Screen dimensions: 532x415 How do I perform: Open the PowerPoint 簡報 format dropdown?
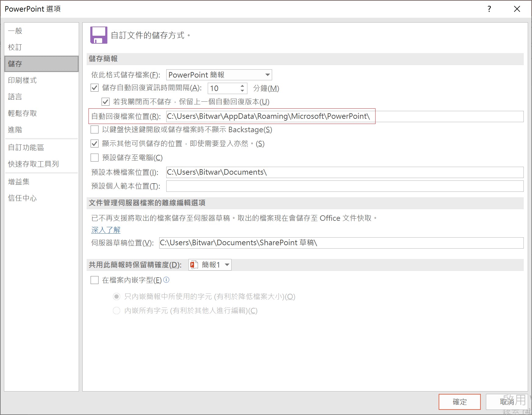click(x=219, y=75)
